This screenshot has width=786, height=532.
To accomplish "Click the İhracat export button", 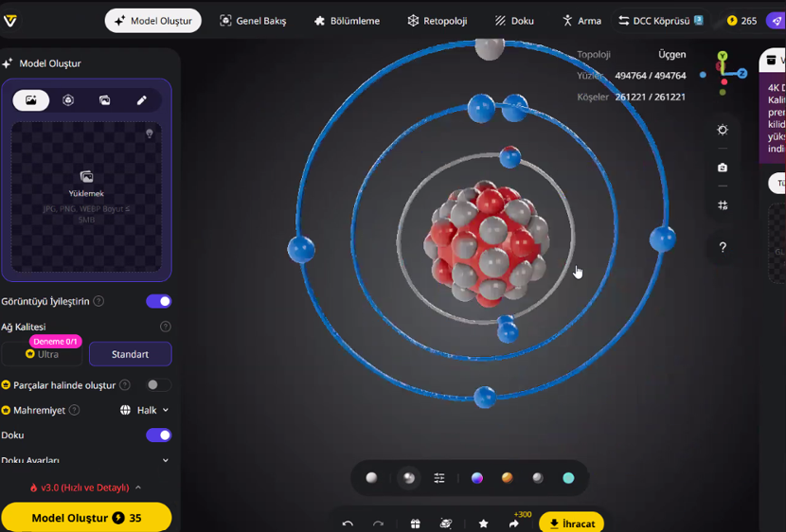I will [x=571, y=523].
